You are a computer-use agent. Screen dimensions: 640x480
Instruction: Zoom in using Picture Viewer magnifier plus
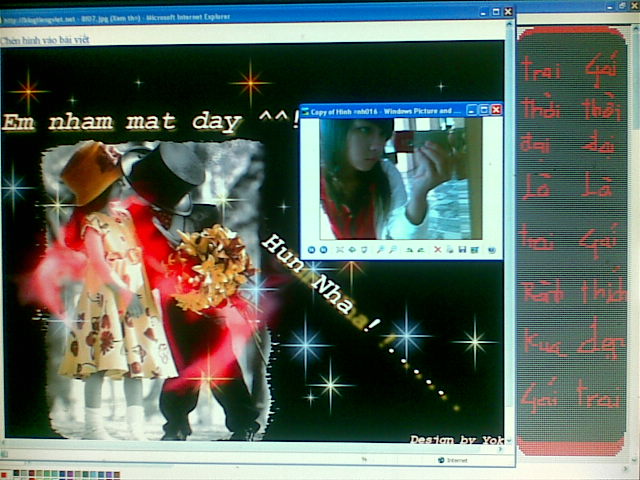(x=380, y=249)
